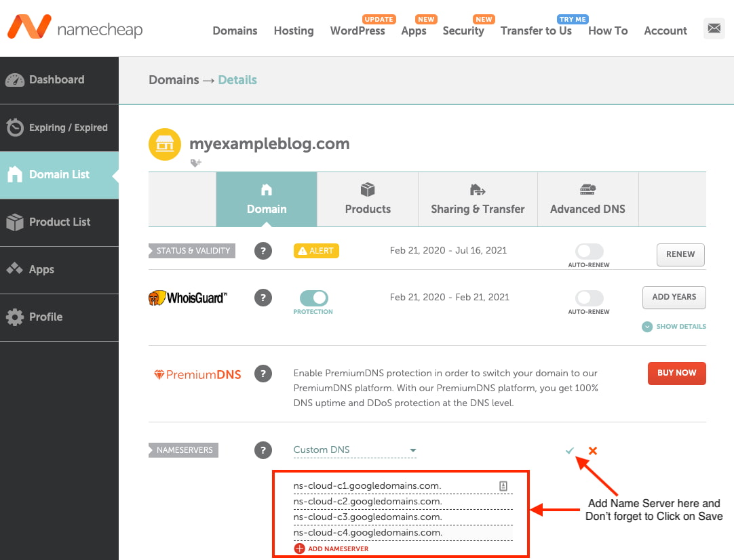The image size is (734, 560).
Task: Edit ns-cloud-c3.googledomains.com nameserver field
Action: pyautogui.click(x=402, y=517)
